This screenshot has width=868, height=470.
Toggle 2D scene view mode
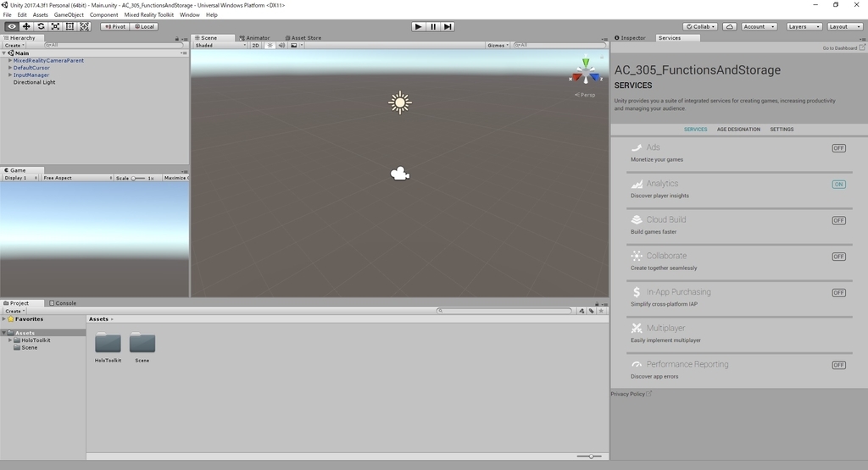point(255,46)
